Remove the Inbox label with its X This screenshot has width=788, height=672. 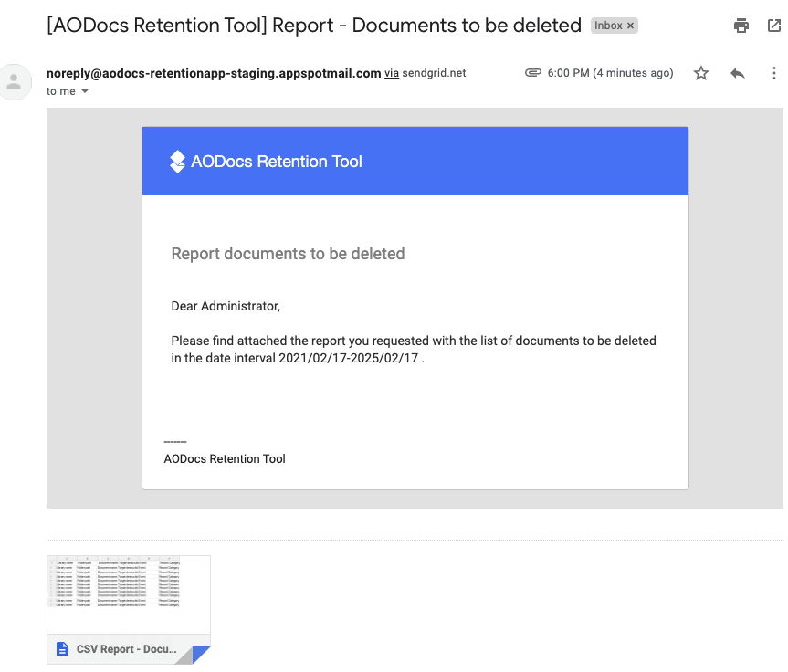click(630, 26)
